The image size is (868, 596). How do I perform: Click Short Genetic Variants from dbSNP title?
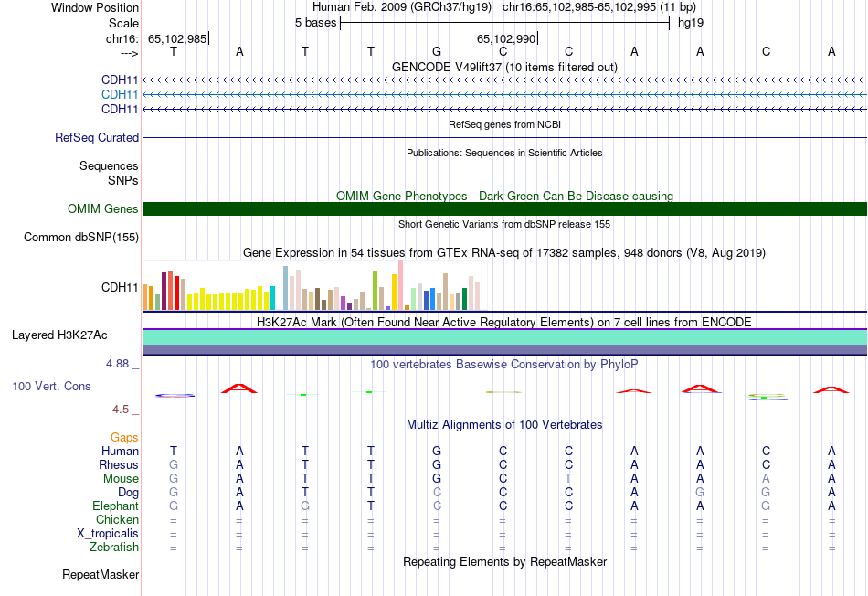click(x=504, y=224)
